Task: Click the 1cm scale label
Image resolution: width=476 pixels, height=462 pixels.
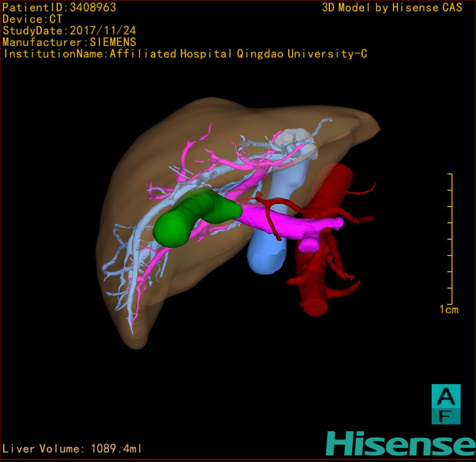Action: [448, 310]
